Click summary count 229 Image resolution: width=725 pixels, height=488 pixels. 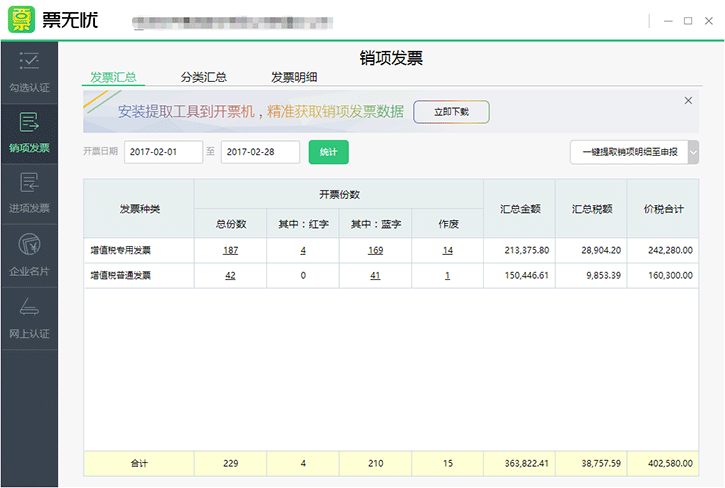click(231, 463)
